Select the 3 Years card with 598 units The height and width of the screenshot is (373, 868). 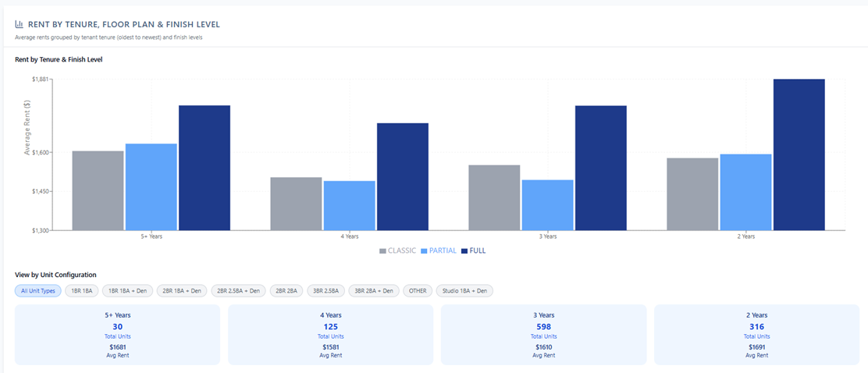(543, 335)
